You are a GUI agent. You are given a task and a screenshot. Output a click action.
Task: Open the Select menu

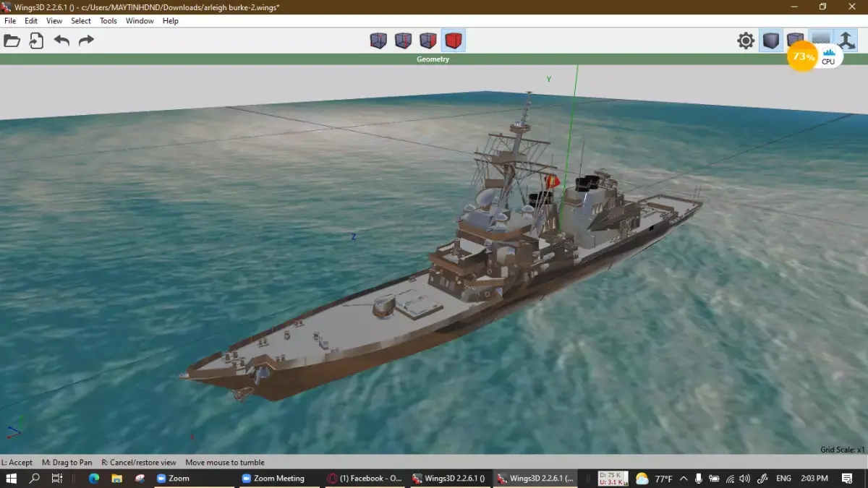(x=81, y=21)
